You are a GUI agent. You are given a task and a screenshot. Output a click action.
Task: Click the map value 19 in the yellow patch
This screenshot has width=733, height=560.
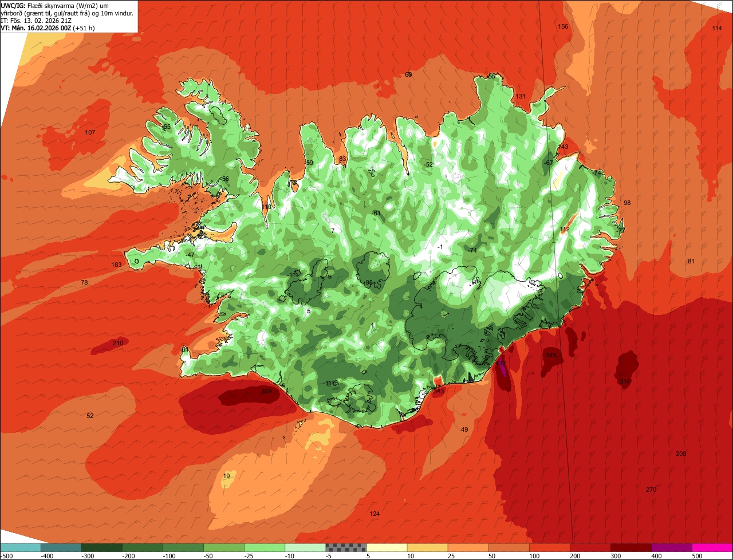tap(226, 476)
